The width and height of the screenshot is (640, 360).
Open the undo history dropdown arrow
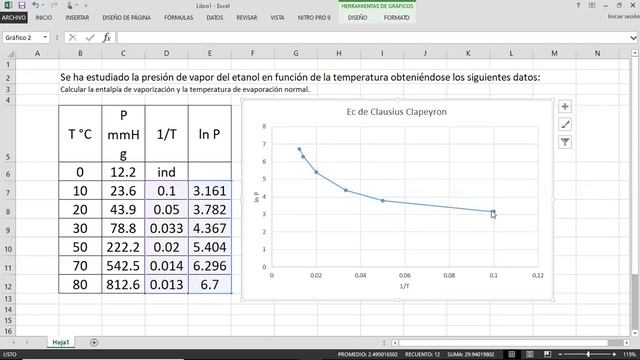pyautogui.click(x=43, y=6)
